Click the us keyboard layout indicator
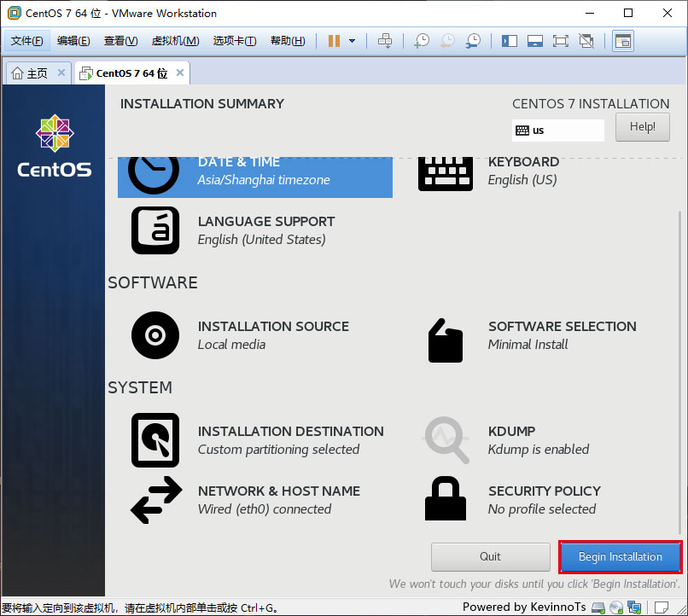Screen dimensions: 688x616 point(557,131)
